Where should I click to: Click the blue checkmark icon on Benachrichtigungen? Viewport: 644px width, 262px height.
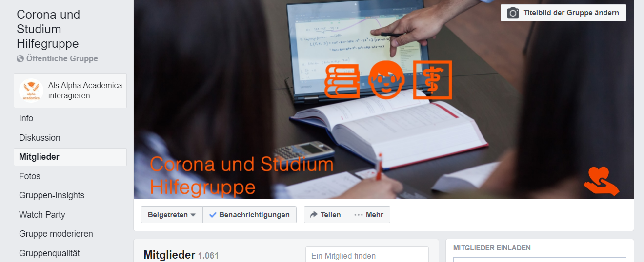(213, 215)
